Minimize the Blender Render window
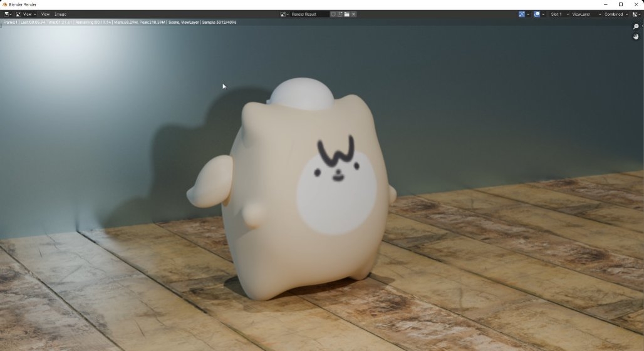Viewport: 644px width, 351px height. click(x=605, y=4)
